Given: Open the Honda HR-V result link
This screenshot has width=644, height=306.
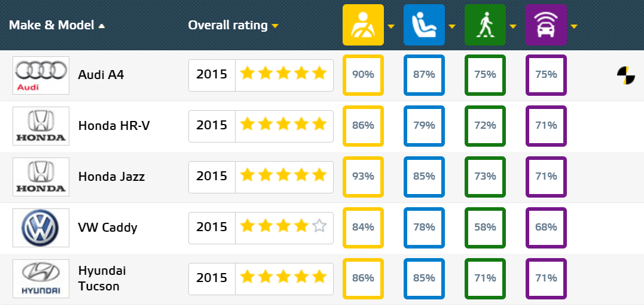Looking at the screenshot, I should (114, 125).
